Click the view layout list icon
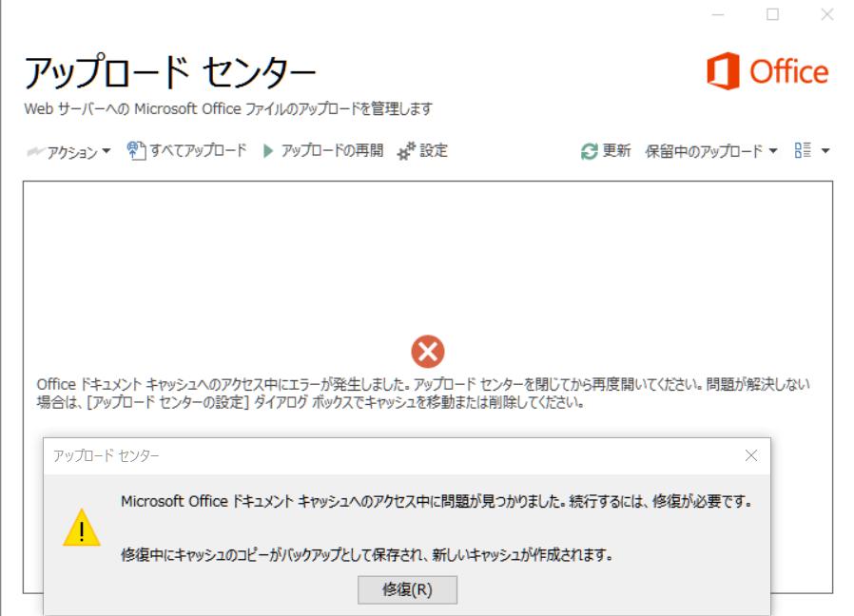Screen dimensions: 854x616 point(803,150)
